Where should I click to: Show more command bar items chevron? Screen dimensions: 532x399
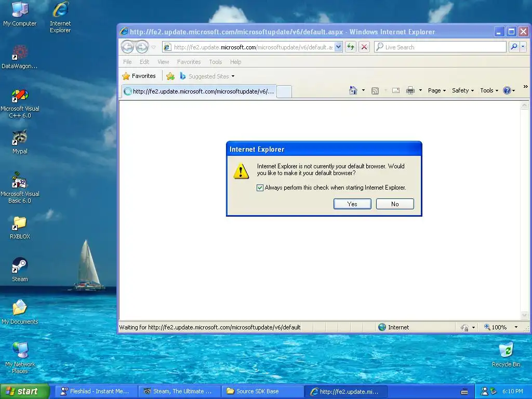526,87
